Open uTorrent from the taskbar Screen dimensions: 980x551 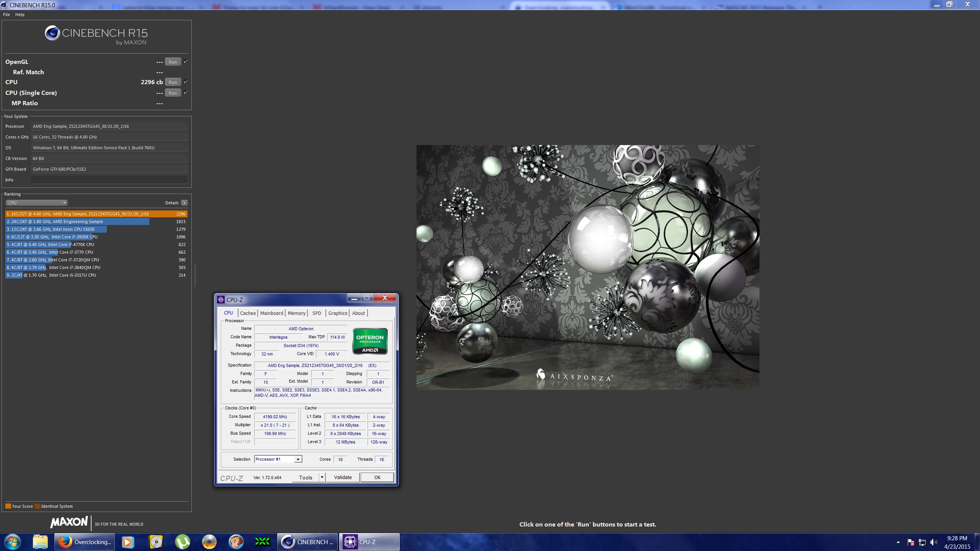point(183,542)
